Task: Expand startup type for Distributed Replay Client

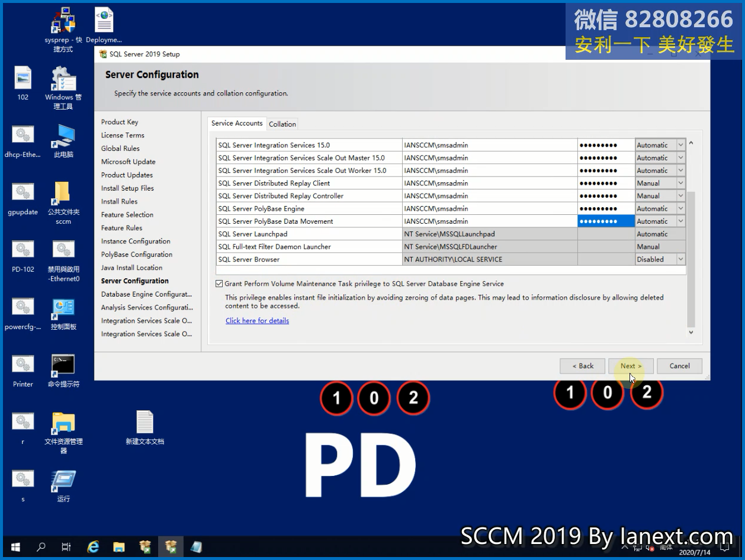Action: tap(680, 184)
